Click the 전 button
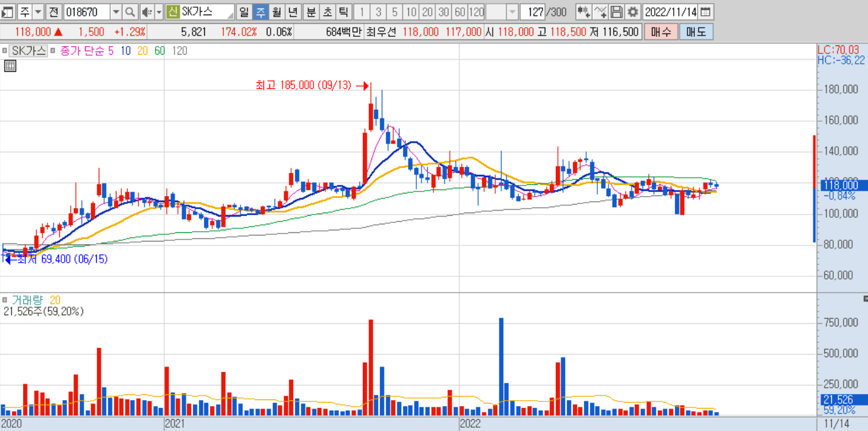 [53, 12]
